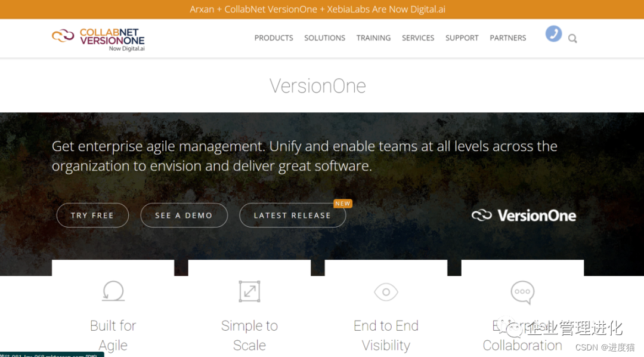Click the CollabNet VersionOne logo

pos(98,39)
